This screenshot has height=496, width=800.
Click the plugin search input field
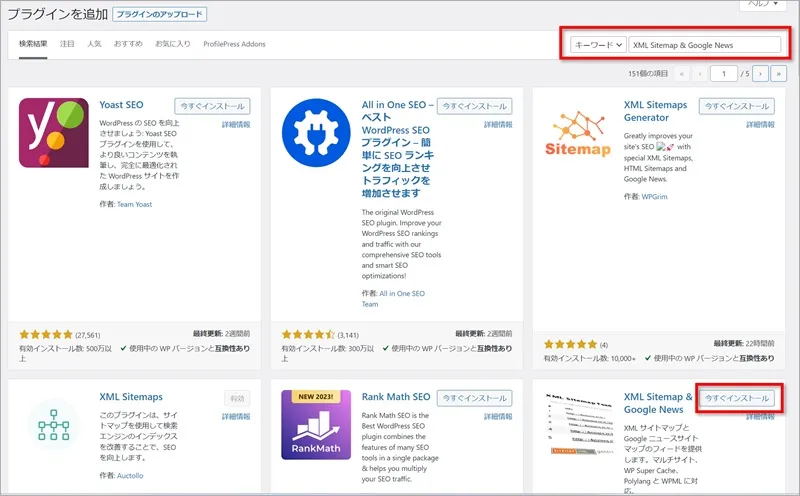coord(705,45)
